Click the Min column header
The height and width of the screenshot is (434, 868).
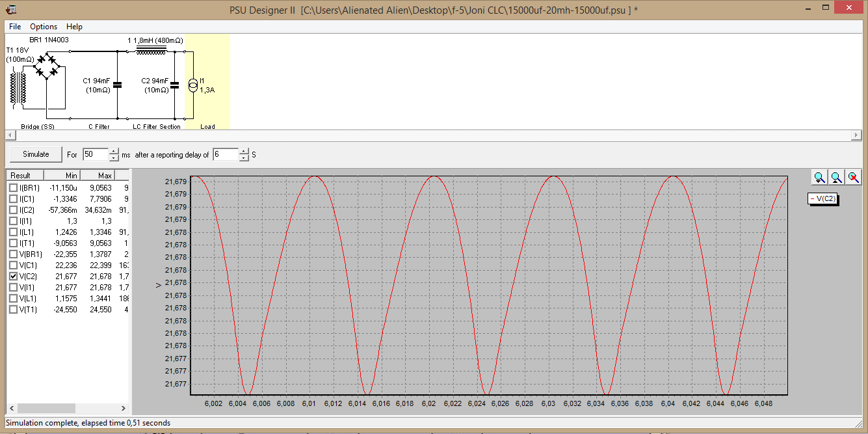(62, 175)
